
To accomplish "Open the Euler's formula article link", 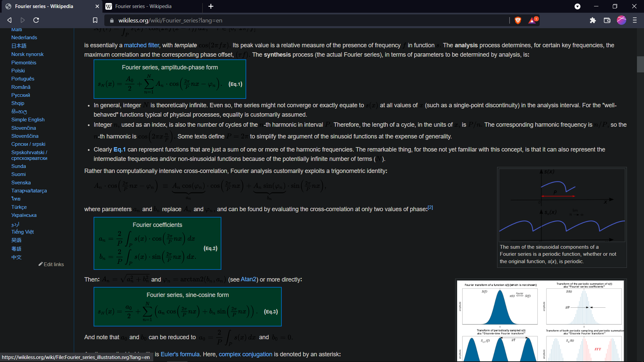I will (x=180, y=354).
